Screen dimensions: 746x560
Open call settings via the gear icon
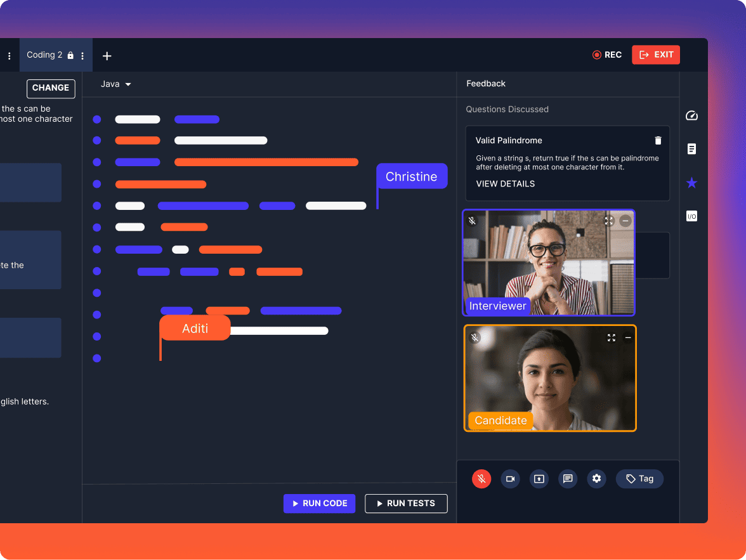pos(596,479)
